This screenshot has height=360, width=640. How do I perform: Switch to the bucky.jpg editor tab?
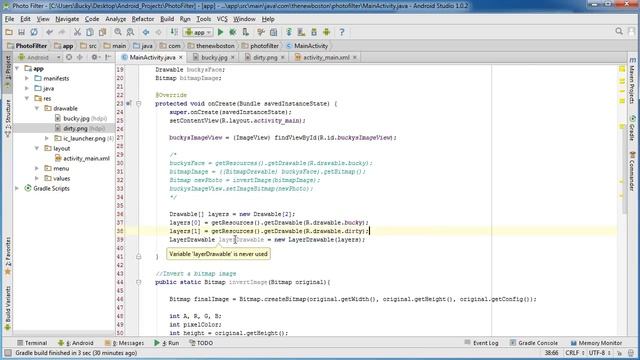click(213, 58)
